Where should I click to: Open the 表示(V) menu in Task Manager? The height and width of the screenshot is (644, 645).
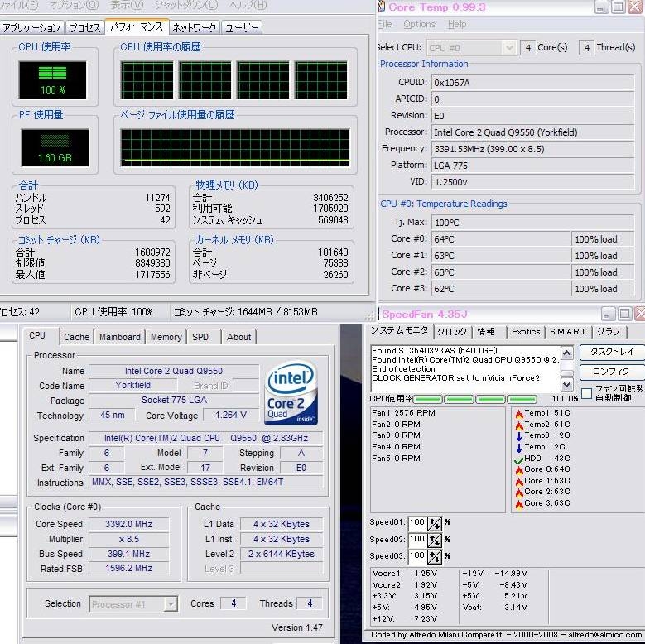pyautogui.click(x=127, y=5)
